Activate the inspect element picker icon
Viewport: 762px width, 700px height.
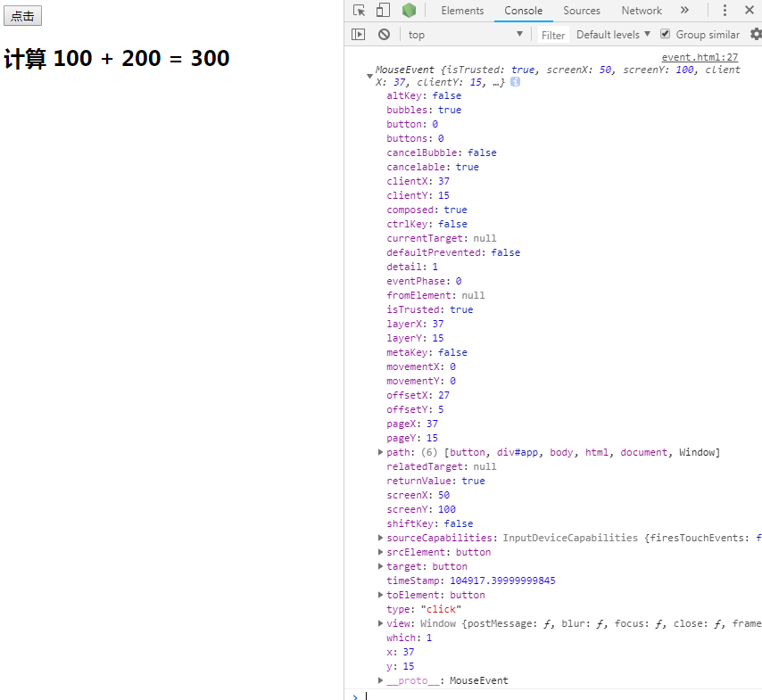[359, 11]
